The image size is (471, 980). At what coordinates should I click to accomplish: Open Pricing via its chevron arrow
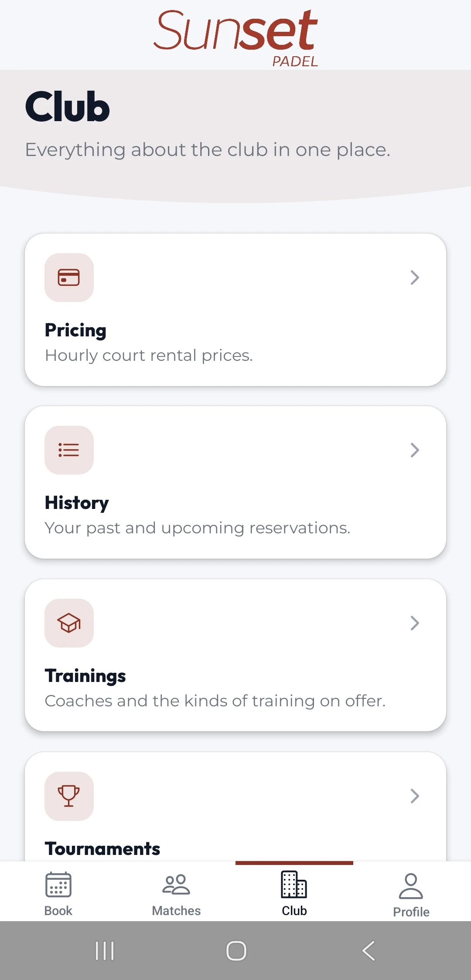[x=415, y=278]
